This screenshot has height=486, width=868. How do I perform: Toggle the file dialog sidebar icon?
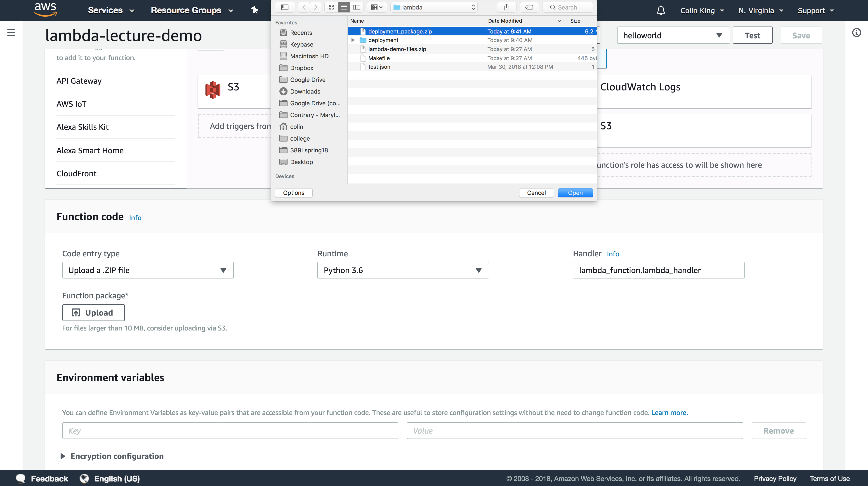pyautogui.click(x=285, y=7)
